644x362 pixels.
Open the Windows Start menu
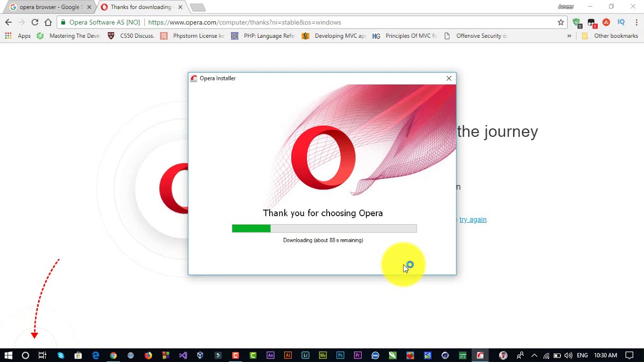[x=8, y=355]
